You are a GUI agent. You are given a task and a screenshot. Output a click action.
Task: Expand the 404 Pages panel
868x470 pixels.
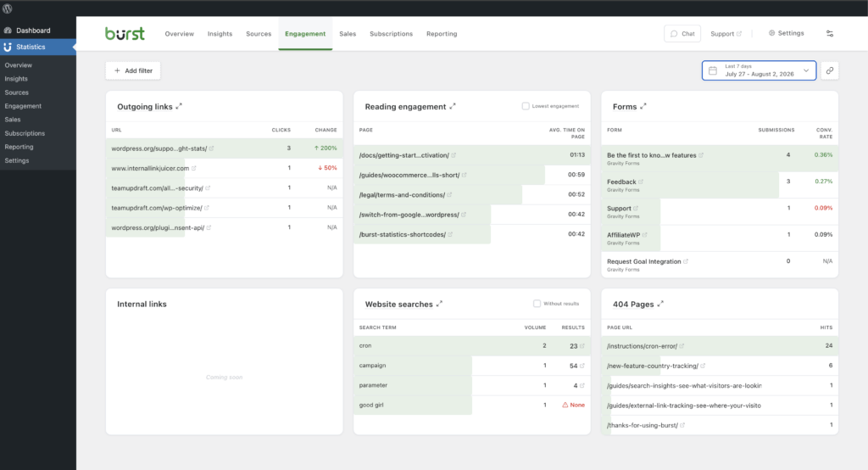click(x=659, y=304)
